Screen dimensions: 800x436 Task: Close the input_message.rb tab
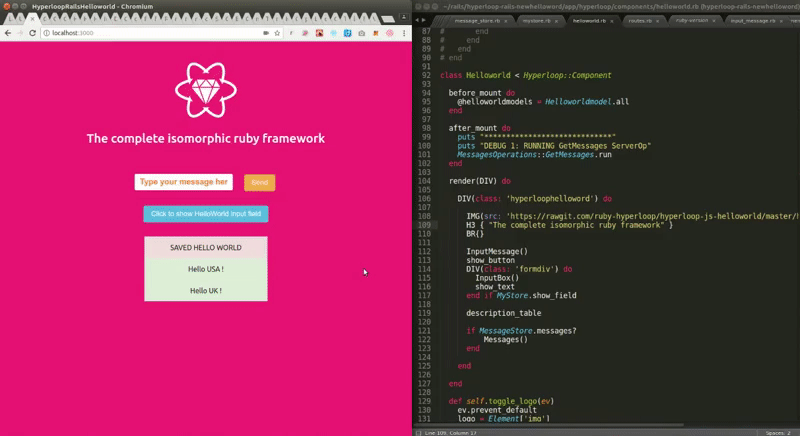(x=781, y=21)
